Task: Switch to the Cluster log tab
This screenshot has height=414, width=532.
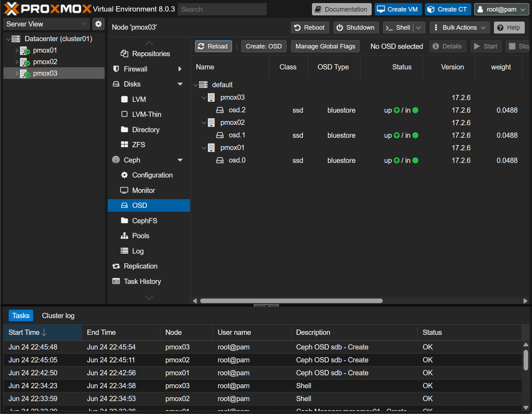Action: (x=58, y=316)
